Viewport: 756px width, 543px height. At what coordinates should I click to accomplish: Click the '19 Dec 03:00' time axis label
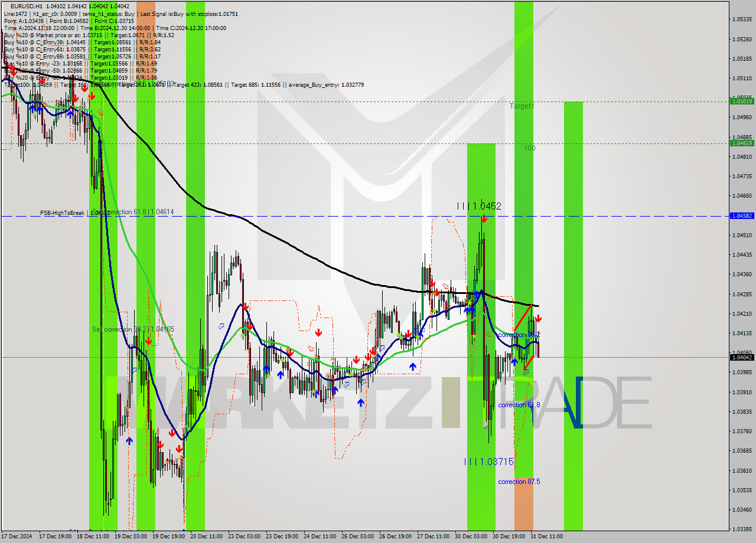coord(131,537)
